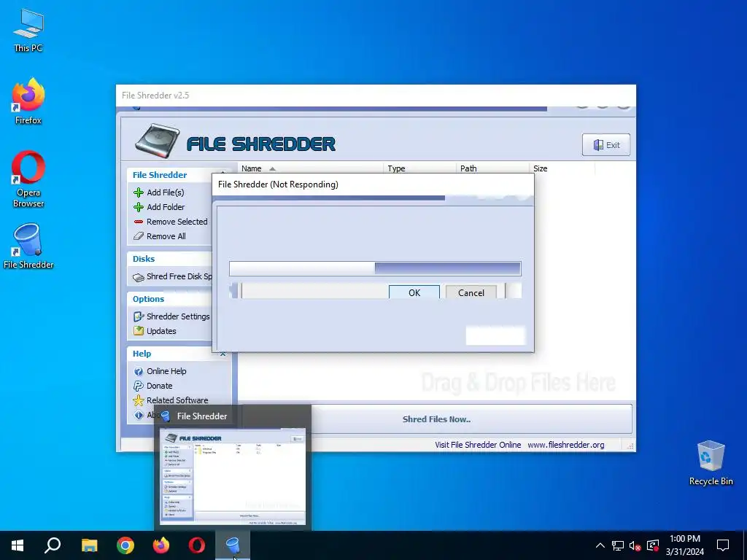This screenshot has width=747, height=560.
Task: Click the eraser icon for Remove All
Action: [139, 236]
